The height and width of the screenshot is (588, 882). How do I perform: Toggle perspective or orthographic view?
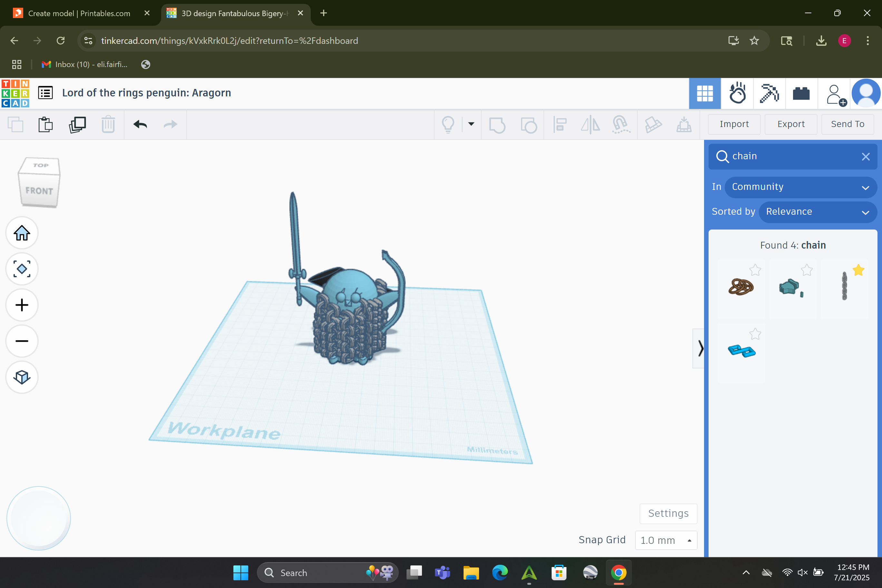pos(22,377)
